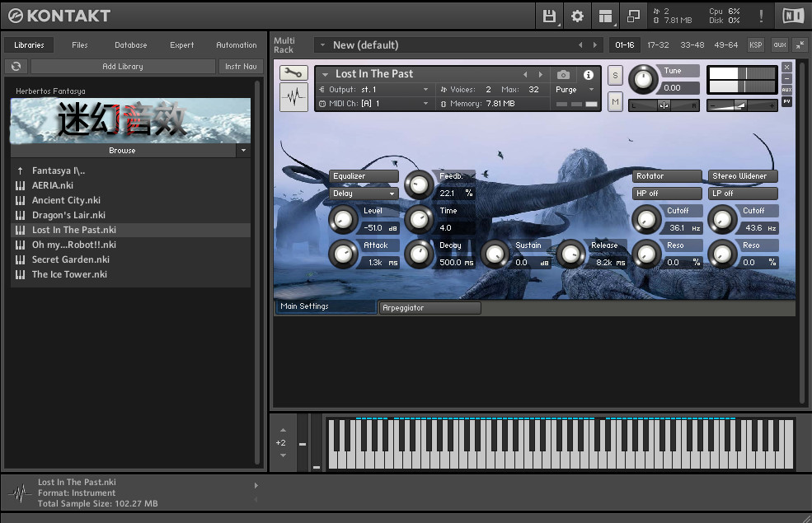This screenshot has width=812, height=523.
Task: Expand the info pane arrow
Action: click(x=256, y=486)
